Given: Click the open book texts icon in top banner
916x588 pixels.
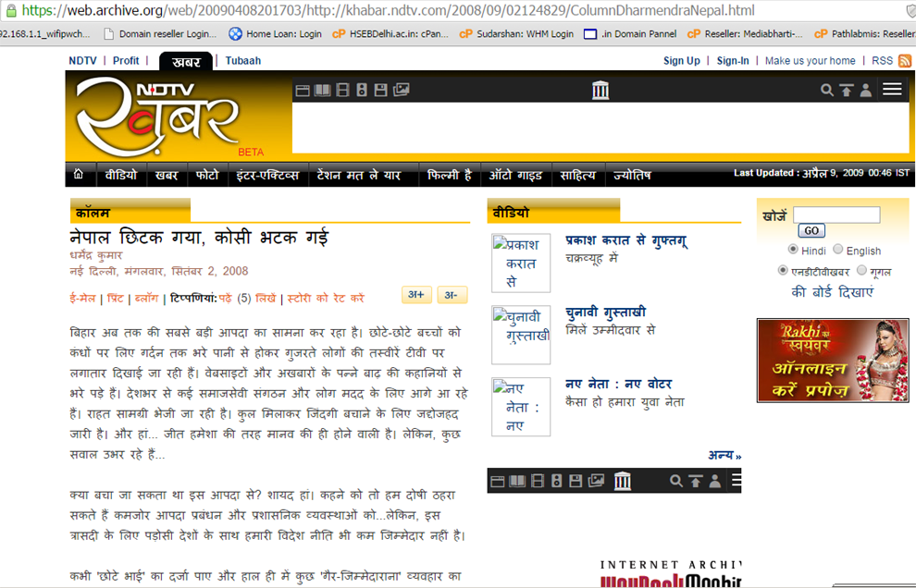Looking at the screenshot, I should 321,90.
